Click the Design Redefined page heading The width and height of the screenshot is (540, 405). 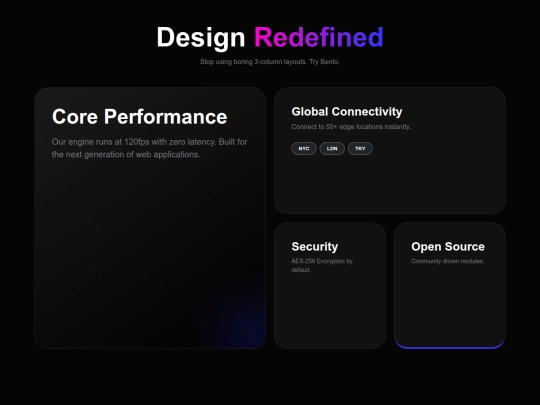coord(270,38)
